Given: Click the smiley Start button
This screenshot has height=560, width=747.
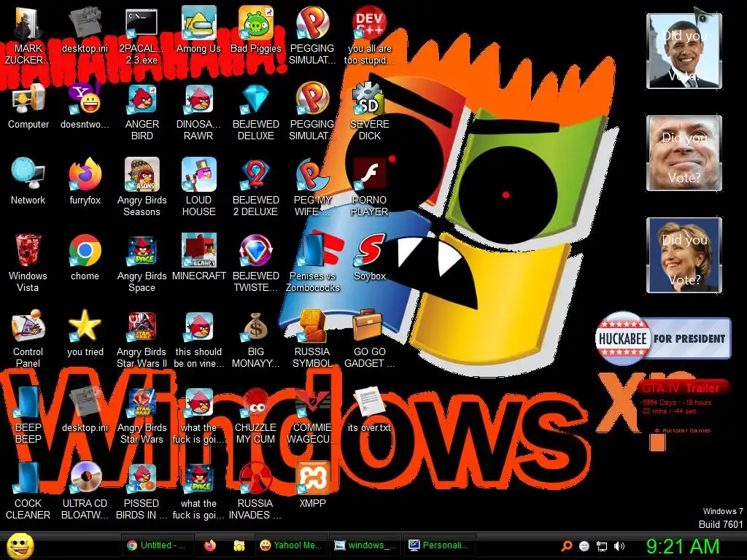Looking at the screenshot, I should click(x=20, y=546).
